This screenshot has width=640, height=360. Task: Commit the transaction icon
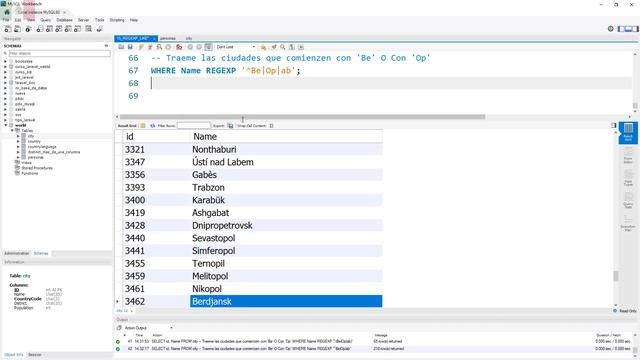pyautogui.click(x=190, y=47)
